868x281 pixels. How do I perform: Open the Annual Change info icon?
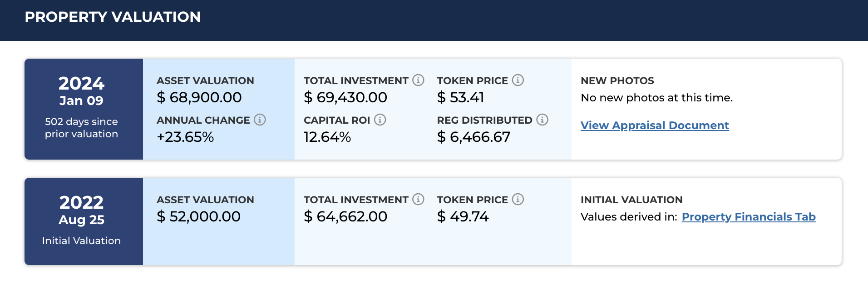pyautogui.click(x=260, y=120)
